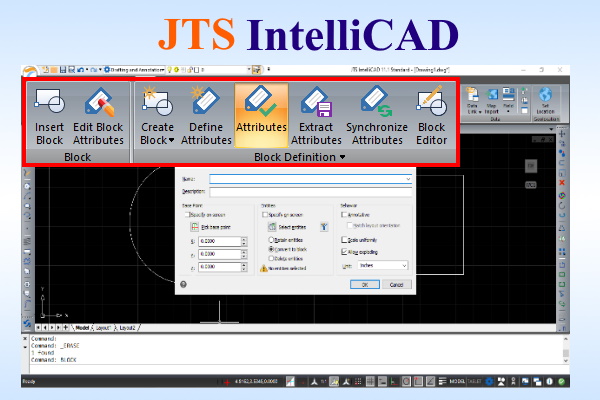The width and height of the screenshot is (600, 400).
Task: Click the Create Block ribbon button
Action: [157, 117]
